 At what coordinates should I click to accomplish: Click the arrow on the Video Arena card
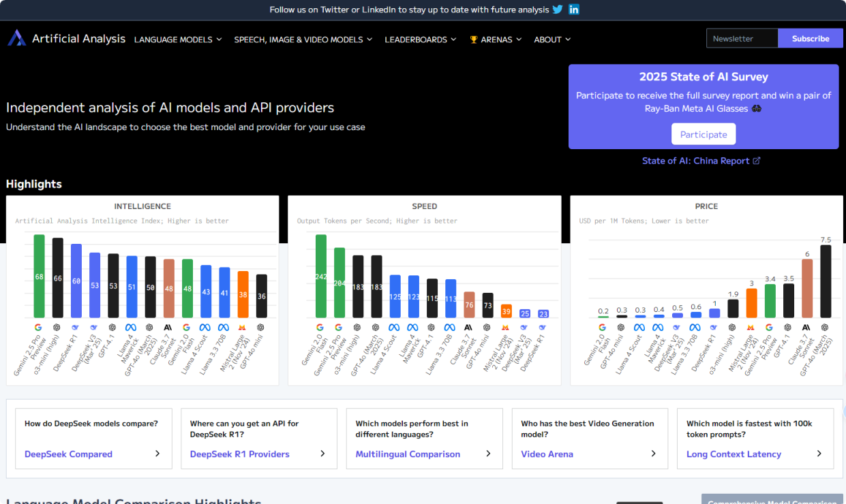[653, 454]
